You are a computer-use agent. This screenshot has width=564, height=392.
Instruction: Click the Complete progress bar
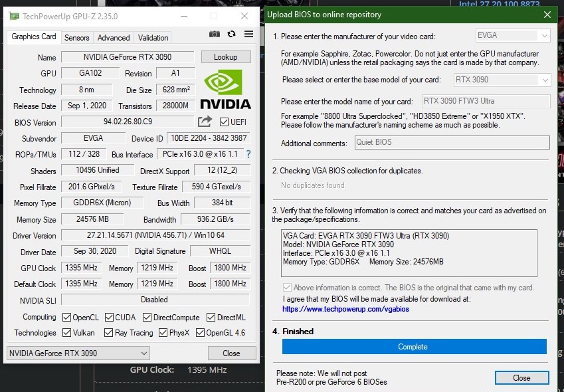(414, 347)
